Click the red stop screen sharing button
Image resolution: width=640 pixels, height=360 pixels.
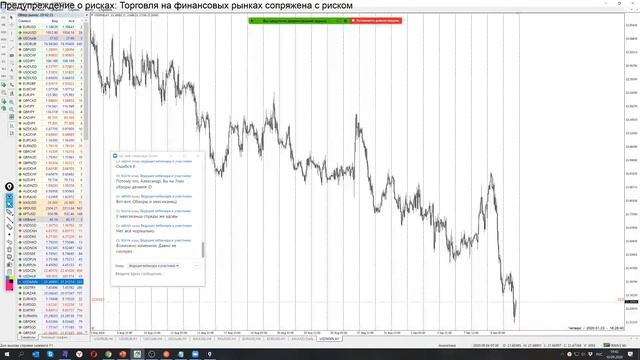[376, 20]
